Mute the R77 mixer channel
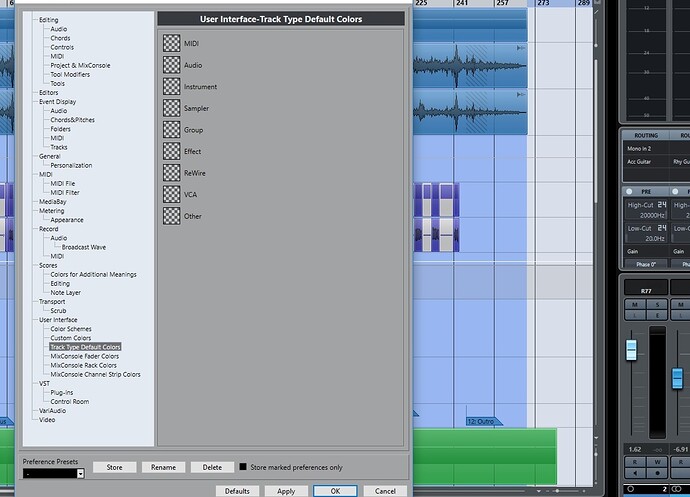This screenshot has width=690, height=497. (635, 305)
